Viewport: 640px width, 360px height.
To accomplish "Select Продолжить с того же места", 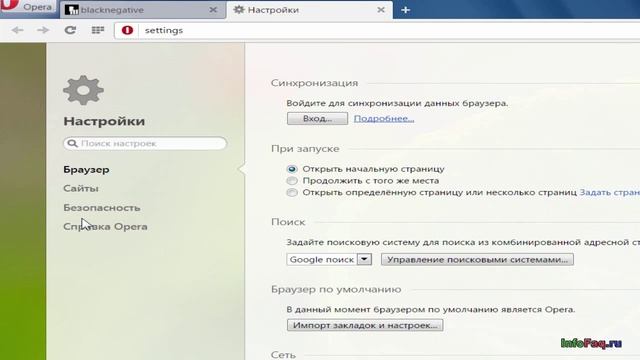I will 292,181.
